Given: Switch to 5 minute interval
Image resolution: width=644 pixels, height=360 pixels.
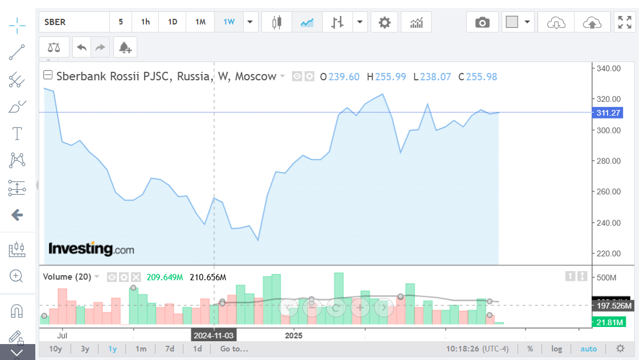Looking at the screenshot, I should [121, 22].
